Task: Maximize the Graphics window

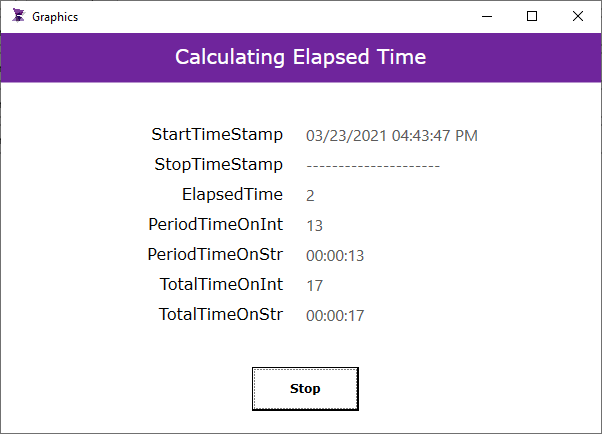Action: pyautogui.click(x=532, y=17)
